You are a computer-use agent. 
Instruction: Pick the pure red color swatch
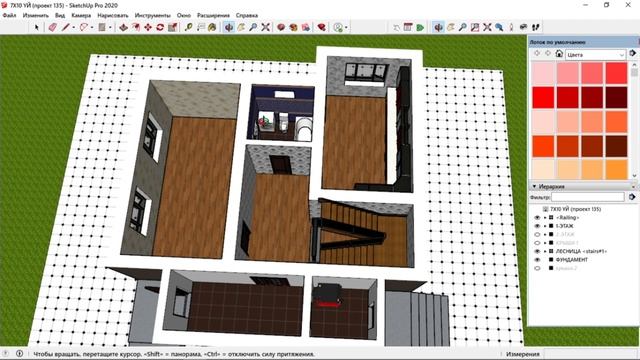tap(543, 97)
